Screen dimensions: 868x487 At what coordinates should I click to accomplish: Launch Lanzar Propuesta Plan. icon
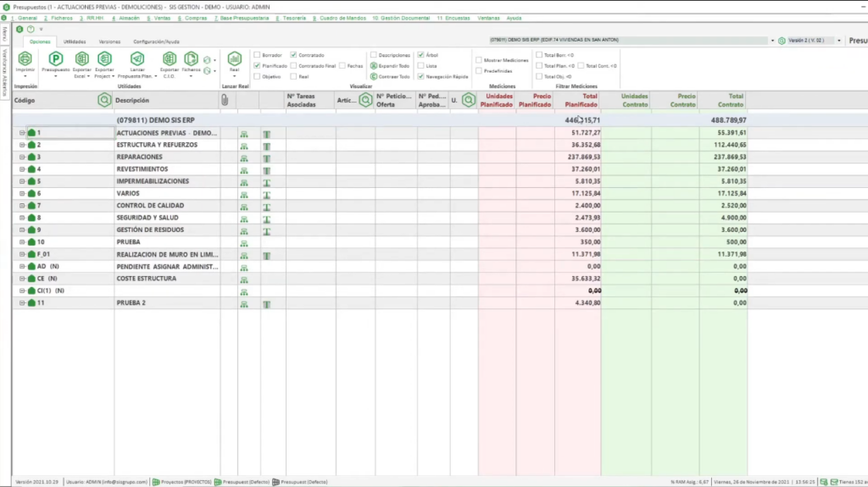136,58
